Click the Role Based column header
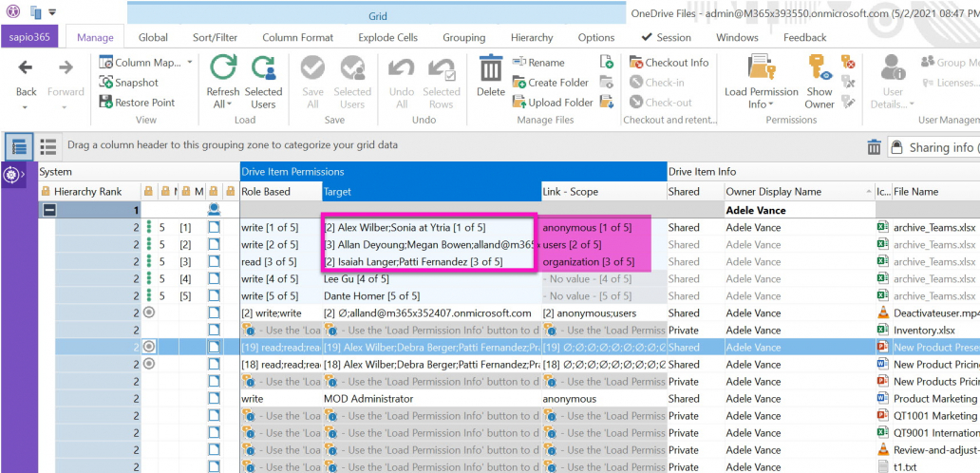Viewport: 980px width, 473px height. coord(281,192)
